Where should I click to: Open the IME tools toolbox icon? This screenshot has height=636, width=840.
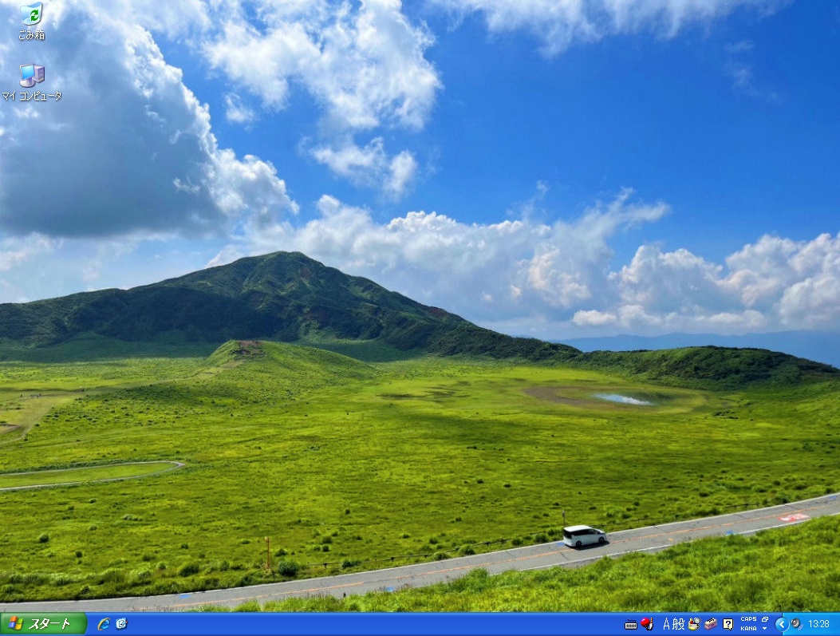click(711, 624)
